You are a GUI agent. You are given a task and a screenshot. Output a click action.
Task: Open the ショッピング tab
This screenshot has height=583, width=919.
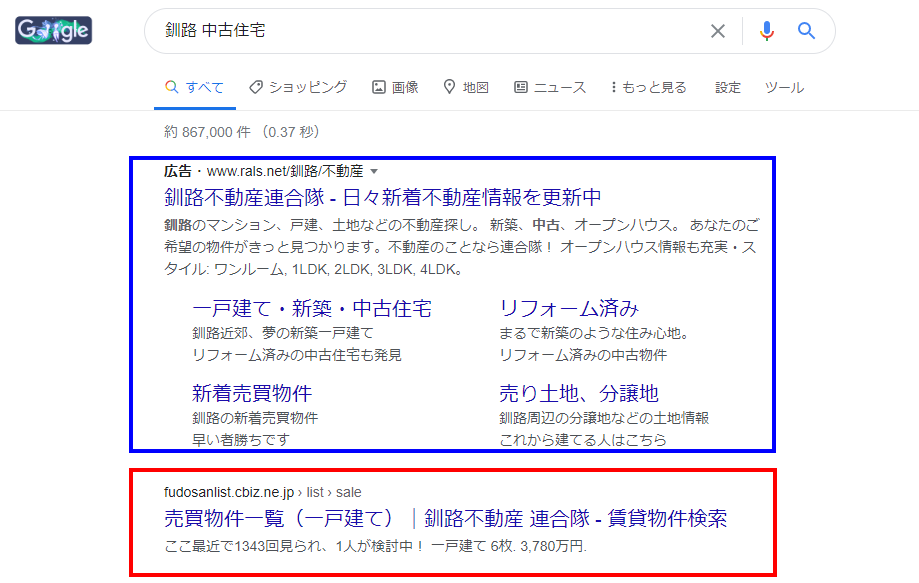point(298,88)
